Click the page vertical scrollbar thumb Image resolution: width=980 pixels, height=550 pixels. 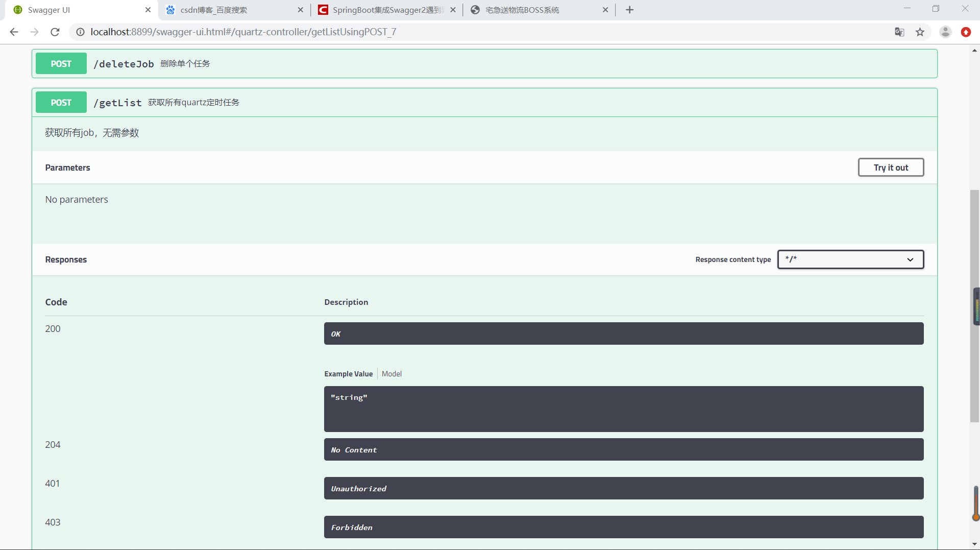tap(974, 306)
